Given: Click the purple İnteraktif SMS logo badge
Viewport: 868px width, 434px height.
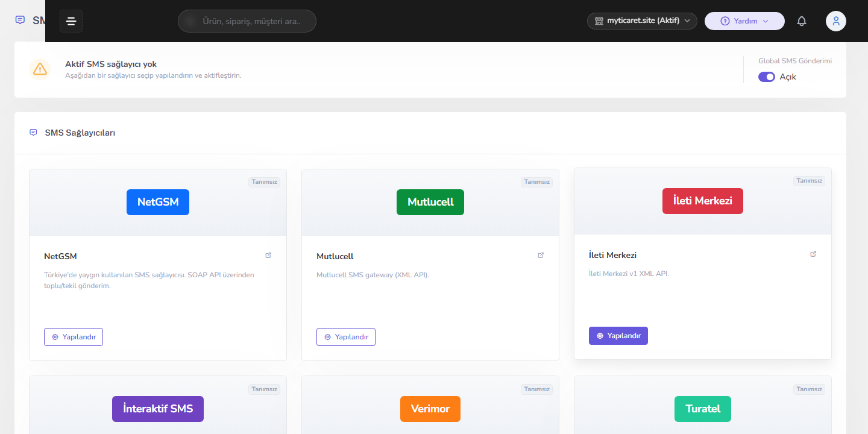Looking at the screenshot, I should [x=158, y=409].
